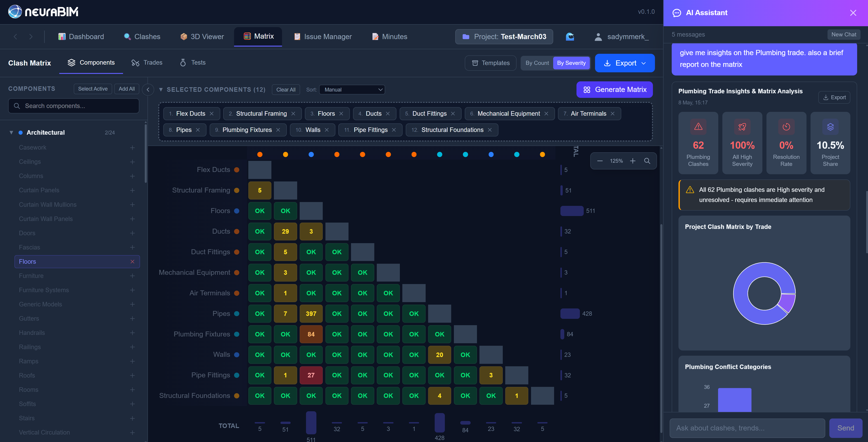Screen dimensions: 868x442
Task: Open the Dashboard tab
Action: pos(81,37)
